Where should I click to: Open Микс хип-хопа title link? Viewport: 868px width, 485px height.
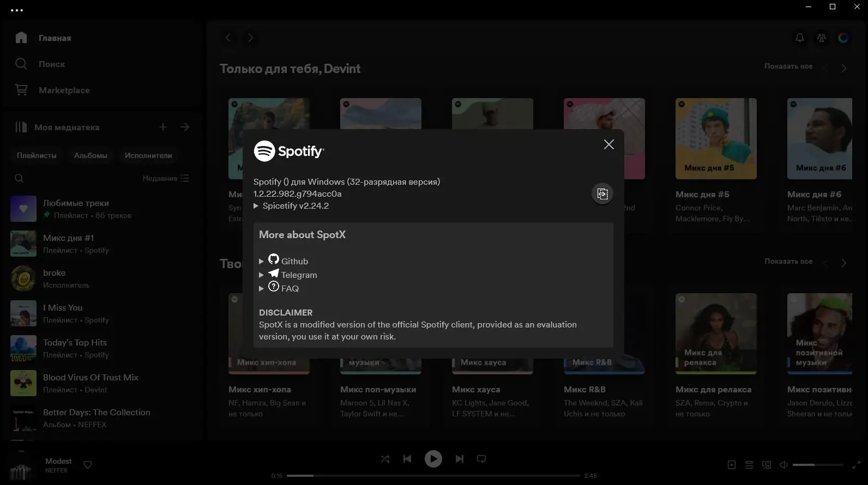[x=260, y=390]
